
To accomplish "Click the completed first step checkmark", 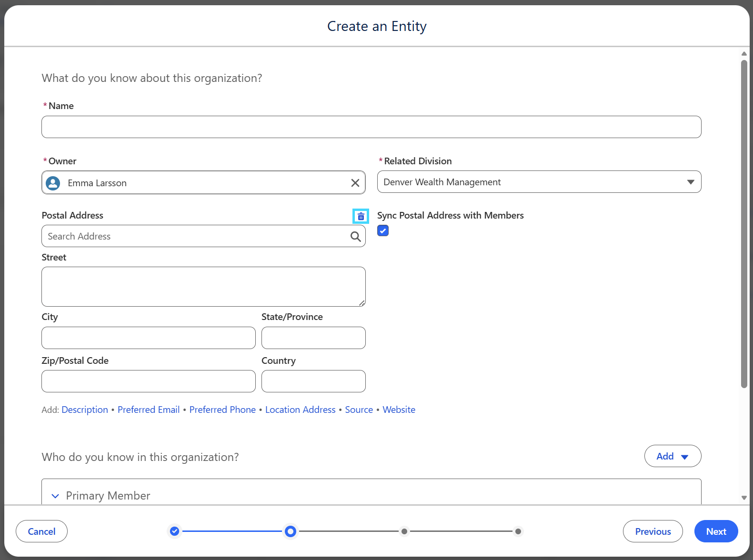I will [x=175, y=531].
